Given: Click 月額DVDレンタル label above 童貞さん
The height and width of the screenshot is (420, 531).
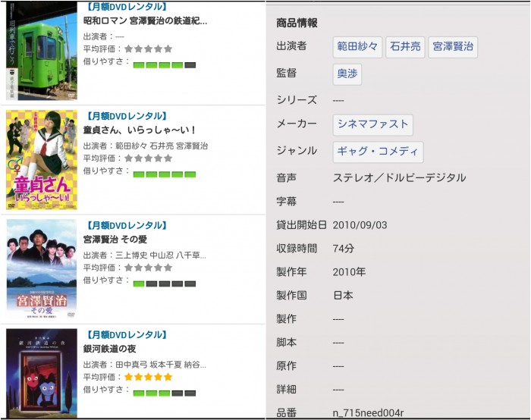Looking at the screenshot, I should [127, 116].
